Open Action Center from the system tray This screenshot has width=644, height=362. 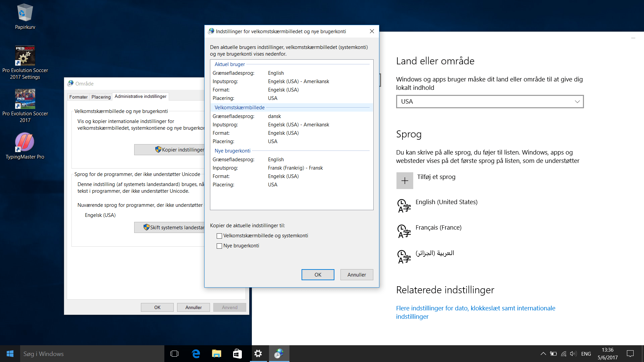[x=630, y=354]
